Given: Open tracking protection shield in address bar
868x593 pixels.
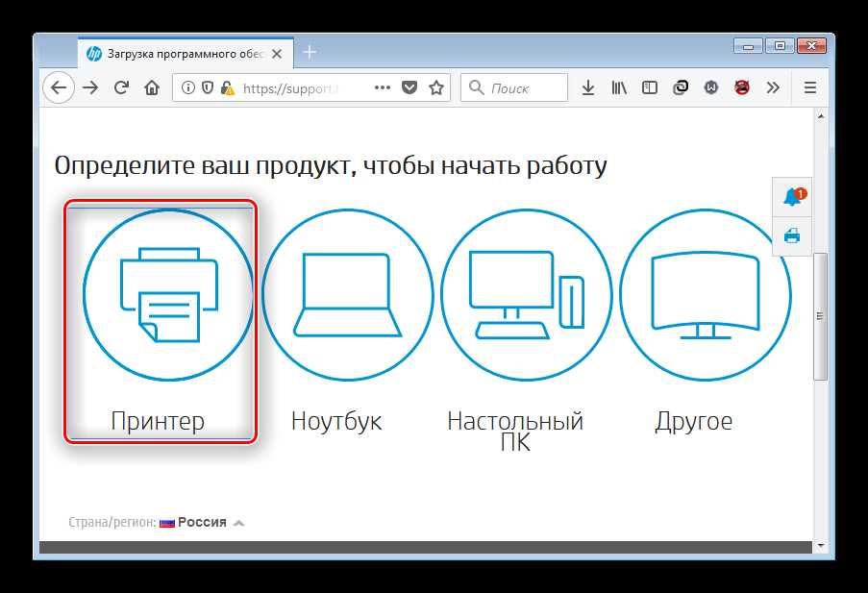Looking at the screenshot, I should click(x=208, y=87).
